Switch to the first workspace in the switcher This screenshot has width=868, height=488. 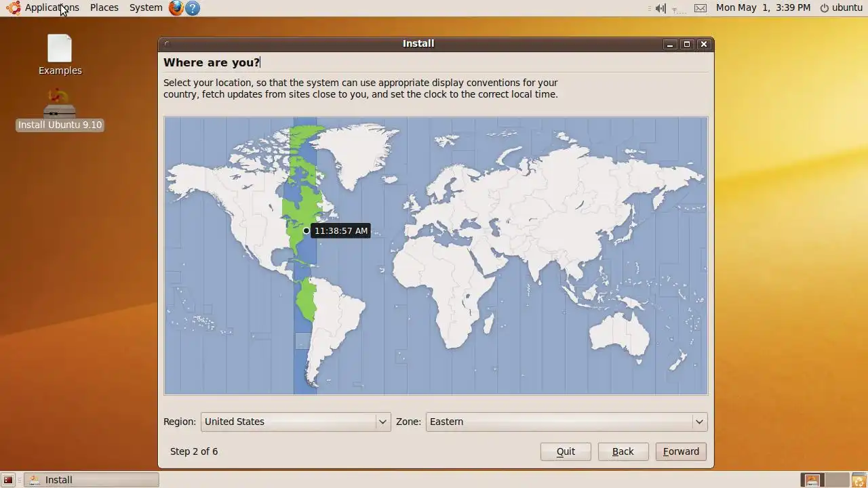(812, 480)
